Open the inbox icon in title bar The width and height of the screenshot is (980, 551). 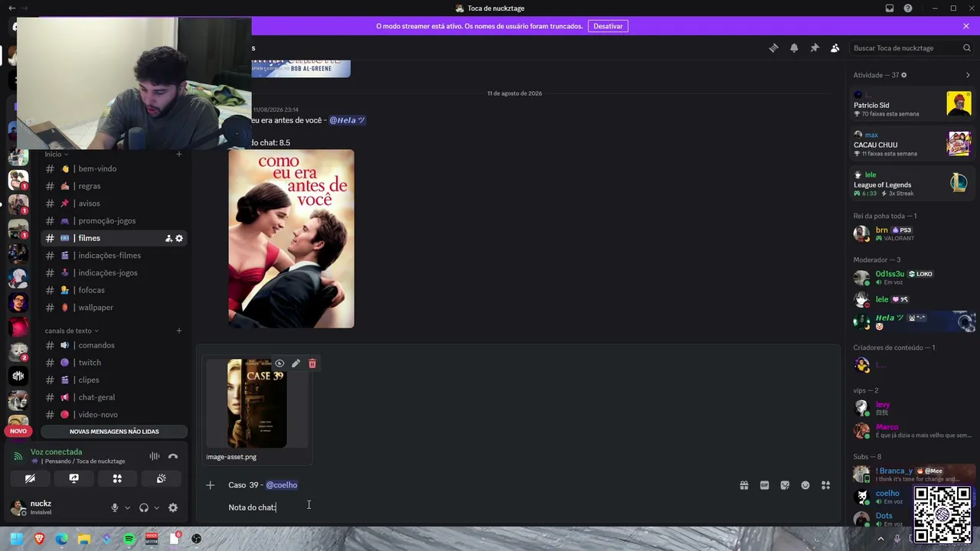[890, 8]
